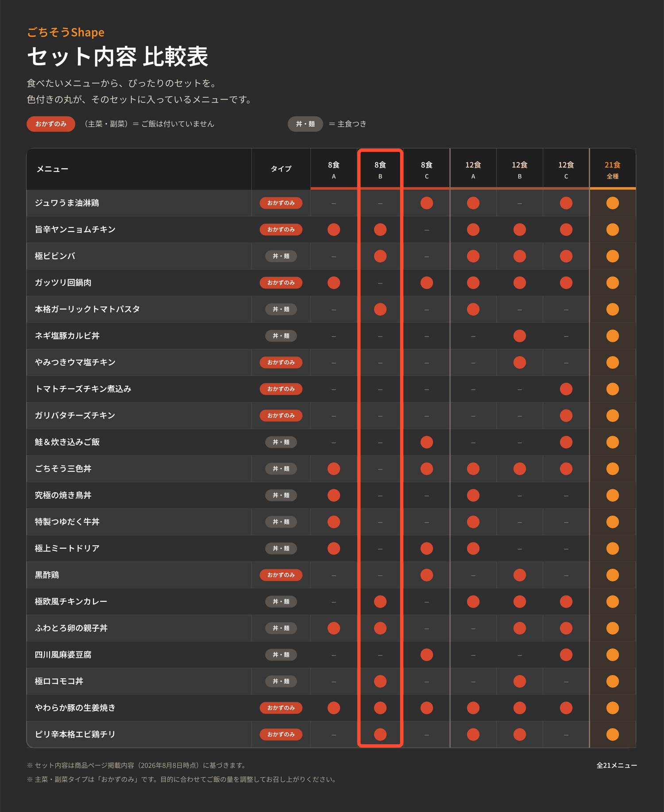Click the orange 21食 dot for ジュワうま油淋鶏
The height and width of the screenshot is (812, 664).
(612, 203)
